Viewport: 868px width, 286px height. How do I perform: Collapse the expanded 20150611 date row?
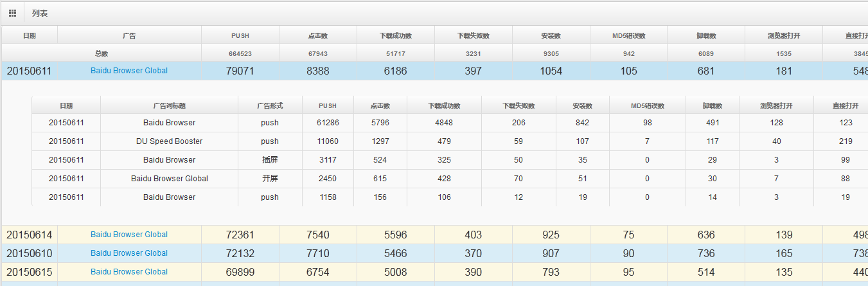click(x=30, y=71)
